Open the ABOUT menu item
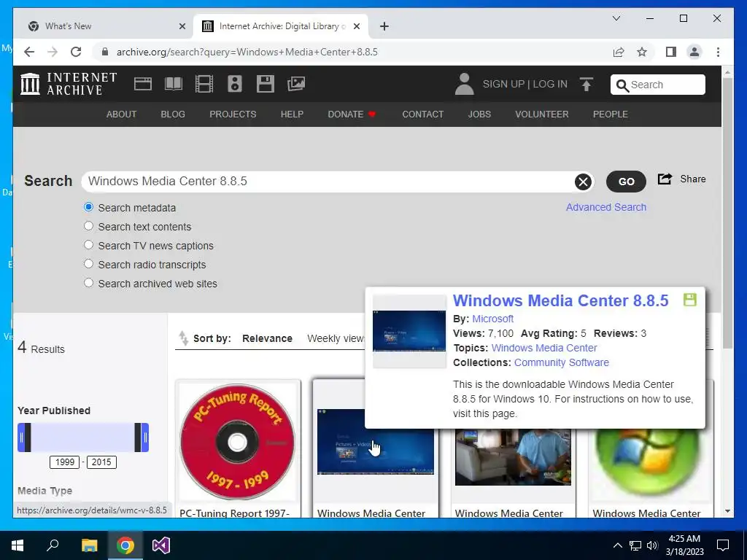747x560 pixels. click(x=122, y=114)
